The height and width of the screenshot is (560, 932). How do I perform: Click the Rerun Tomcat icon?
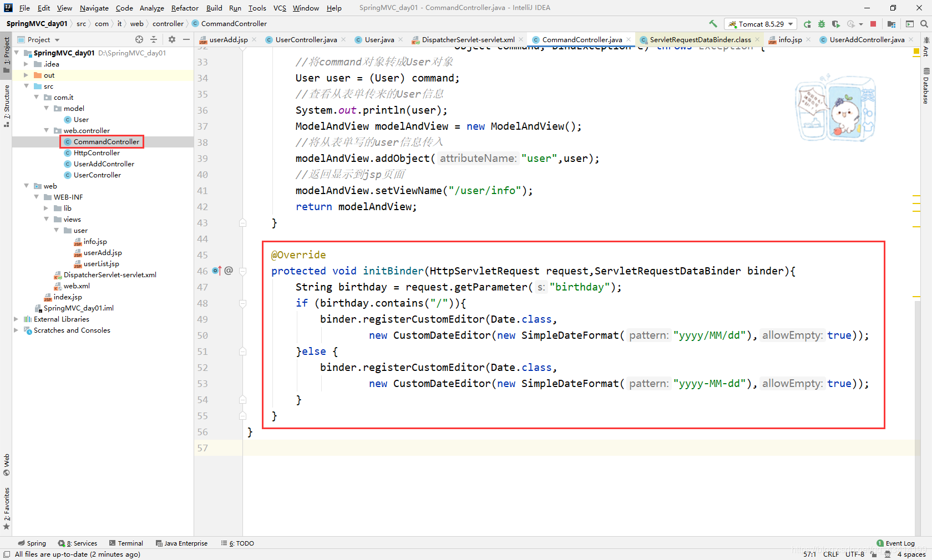click(x=807, y=24)
